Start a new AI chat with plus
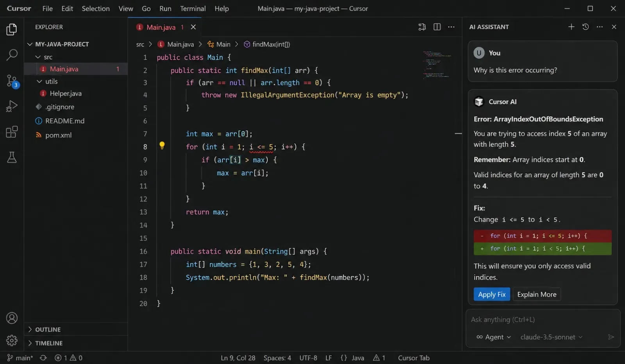The height and width of the screenshot is (364, 625). [571, 27]
